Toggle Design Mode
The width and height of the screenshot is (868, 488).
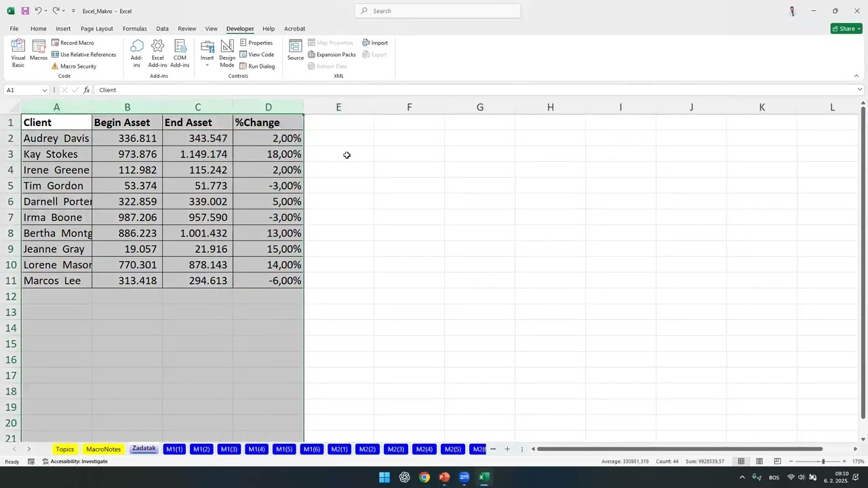[x=227, y=54]
